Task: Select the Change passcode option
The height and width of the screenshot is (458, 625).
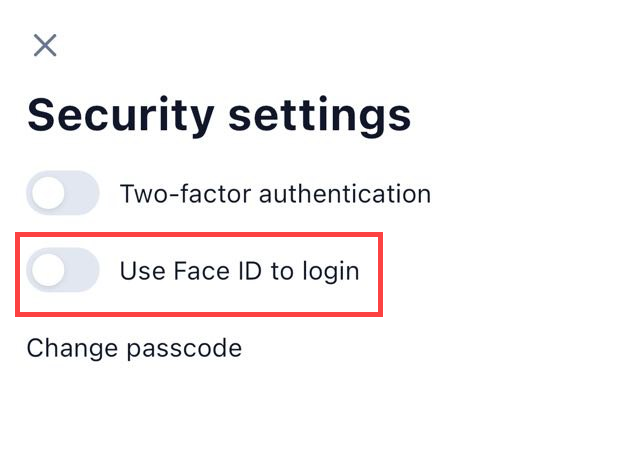Action: [134, 348]
